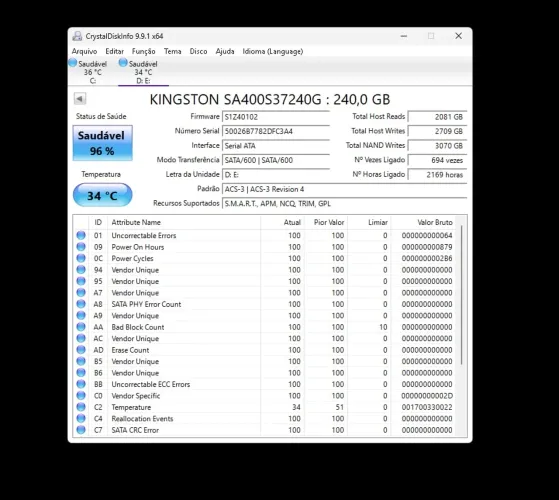Image resolution: width=559 pixels, height=500 pixels.
Task: Click the status icon for Uncorrectable ECC Errors
Action: [81, 384]
